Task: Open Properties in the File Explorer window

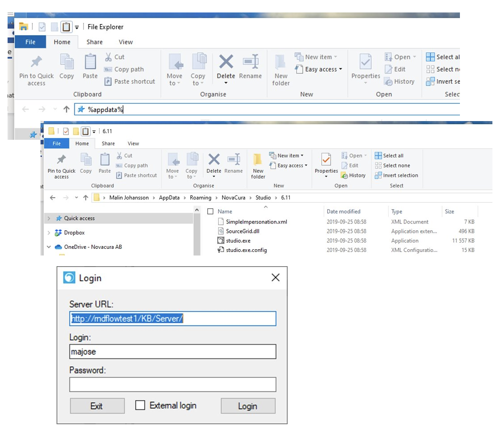Action: point(366,69)
